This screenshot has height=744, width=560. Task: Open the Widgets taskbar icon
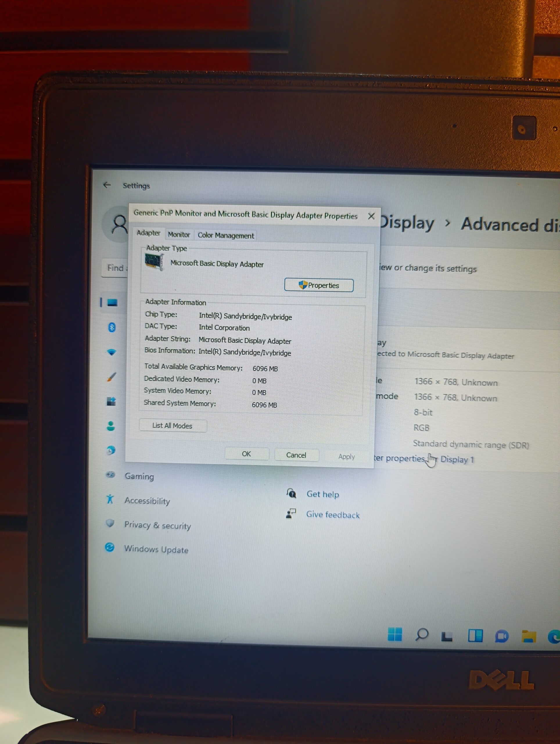pos(475,636)
